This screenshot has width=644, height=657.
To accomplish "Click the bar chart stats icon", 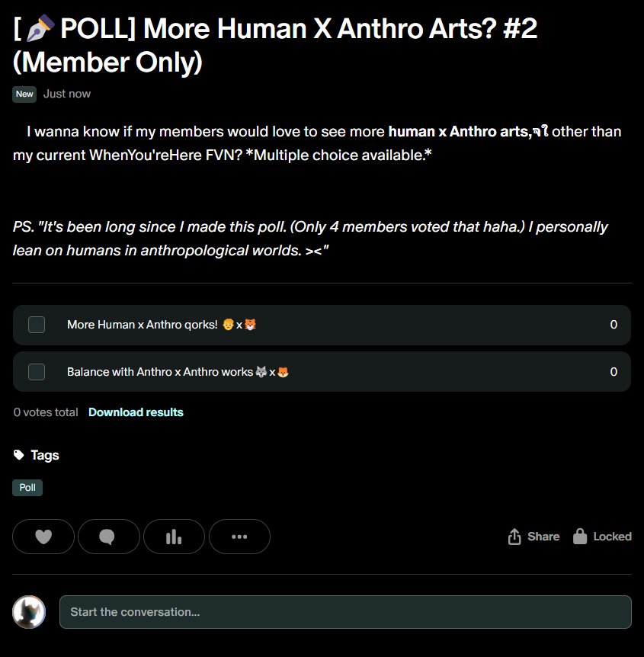I will pos(174,537).
